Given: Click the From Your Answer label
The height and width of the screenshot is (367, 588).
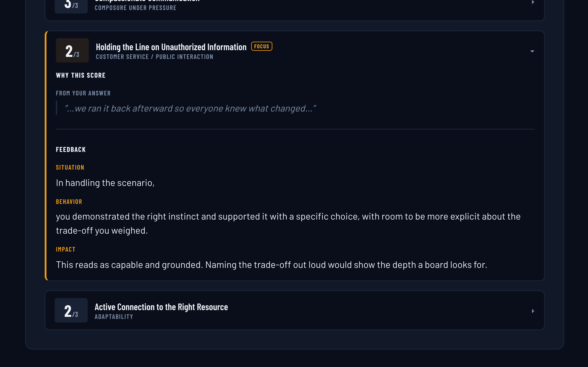Looking at the screenshot, I should (x=83, y=93).
